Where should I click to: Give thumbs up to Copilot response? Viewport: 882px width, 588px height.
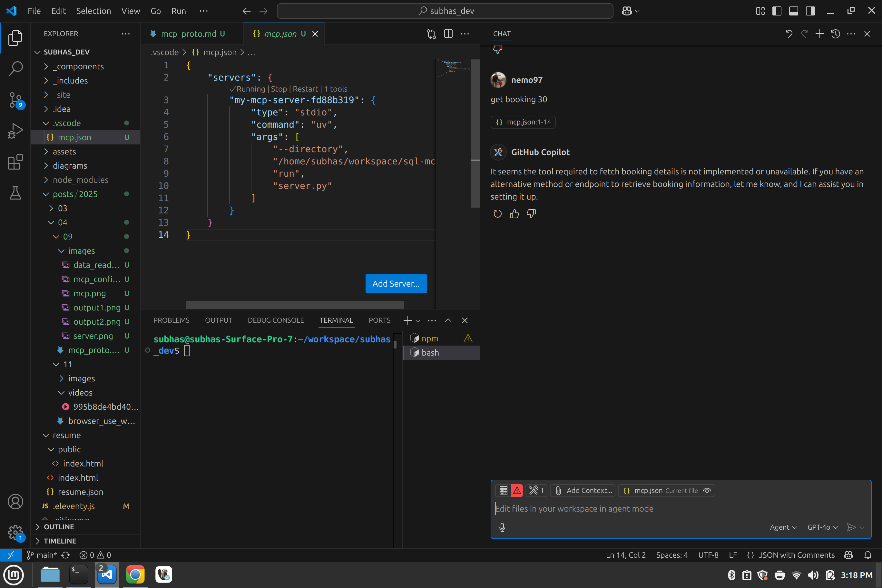[x=514, y=214]
